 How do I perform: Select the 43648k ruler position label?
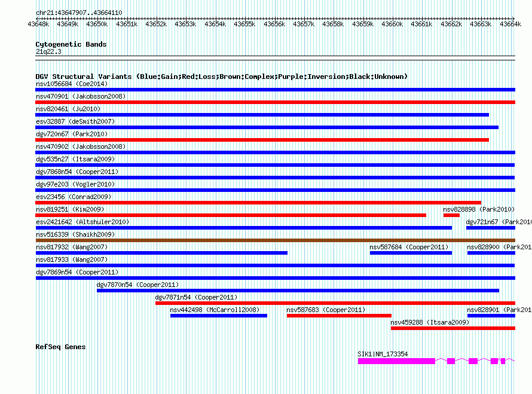click(x=38, y=24)
